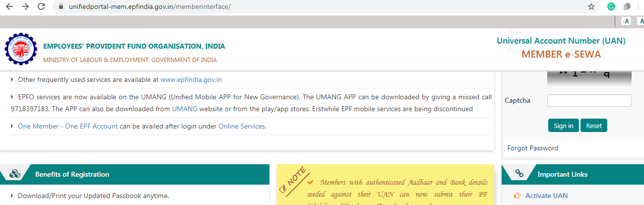Open the UMANG website link
The image size is (644, 205).
[x=185, y=108]
